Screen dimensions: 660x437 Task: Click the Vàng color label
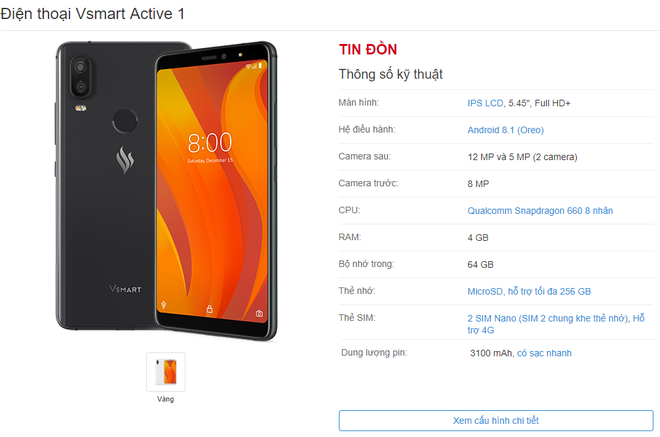click(x=165, y=399)
